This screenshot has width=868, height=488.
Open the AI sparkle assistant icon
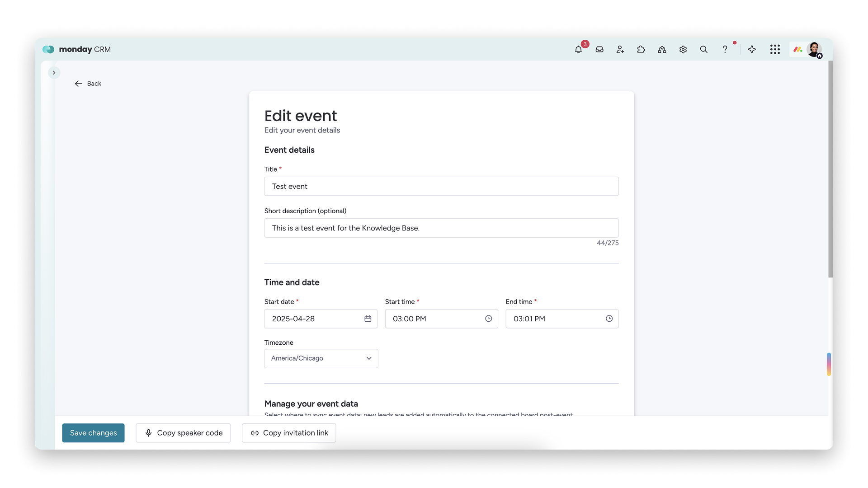tap(752, 50)
